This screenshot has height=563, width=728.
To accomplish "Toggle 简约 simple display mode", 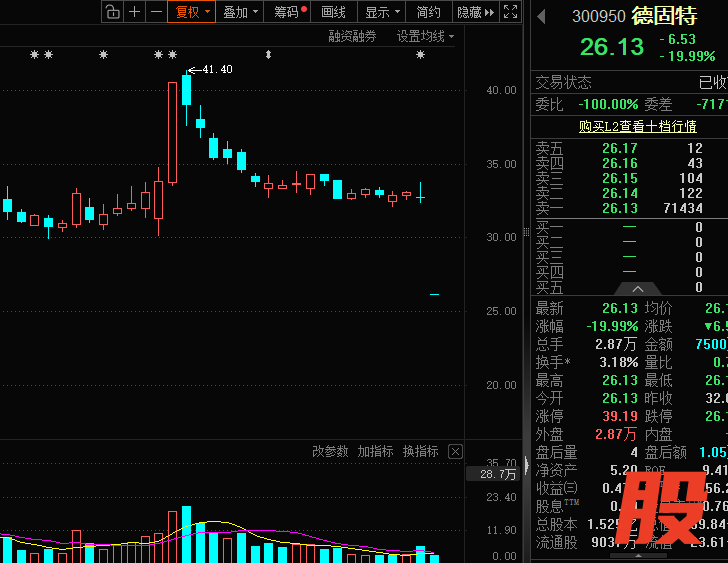I will coord(428,12).
